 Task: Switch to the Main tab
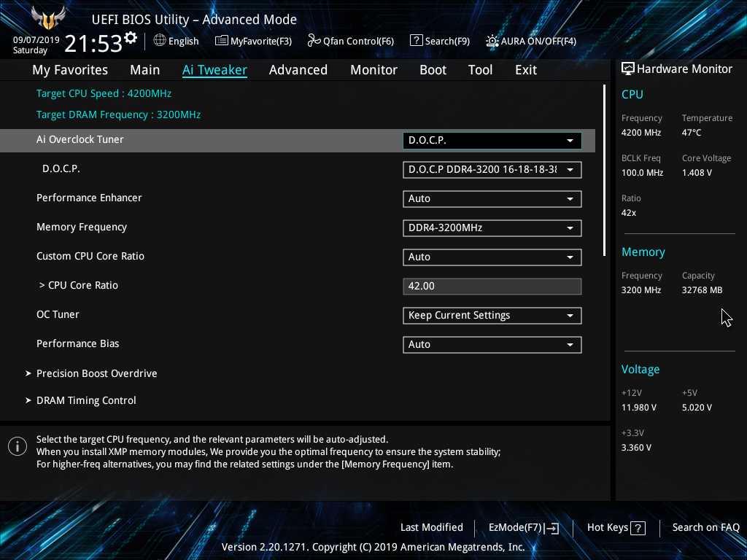145,70
